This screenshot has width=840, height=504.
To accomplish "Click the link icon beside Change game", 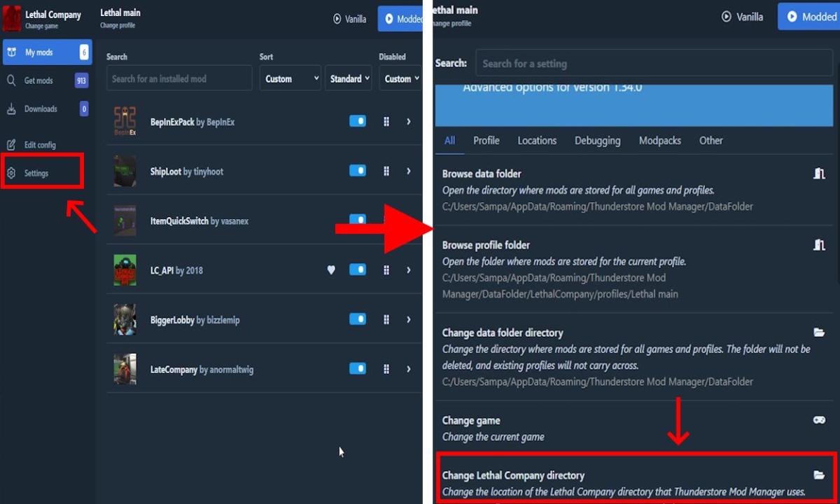I will 819,420.
